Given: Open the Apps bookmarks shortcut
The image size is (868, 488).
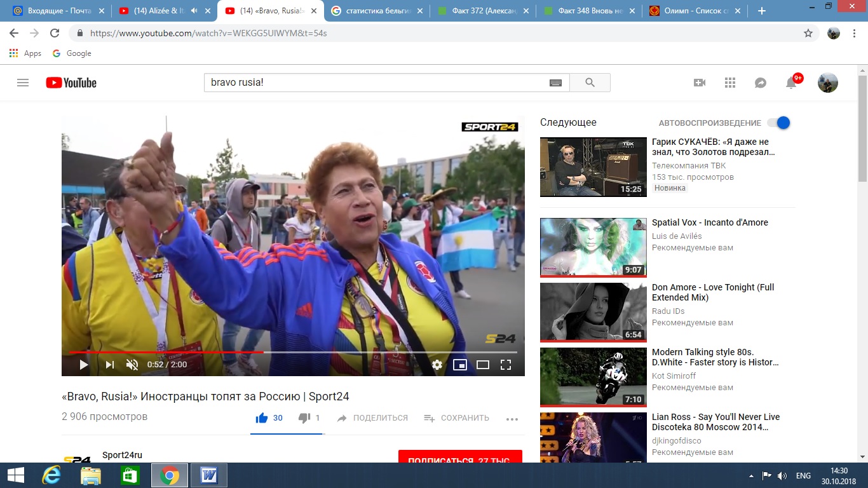Looking at the screenshot, I should point(25,53).
